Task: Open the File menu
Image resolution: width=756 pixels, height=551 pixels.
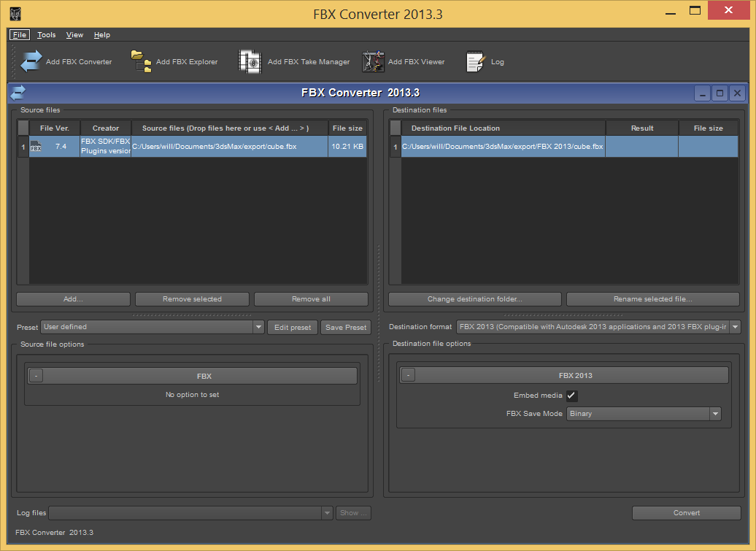Action: (x=20, y=35)
